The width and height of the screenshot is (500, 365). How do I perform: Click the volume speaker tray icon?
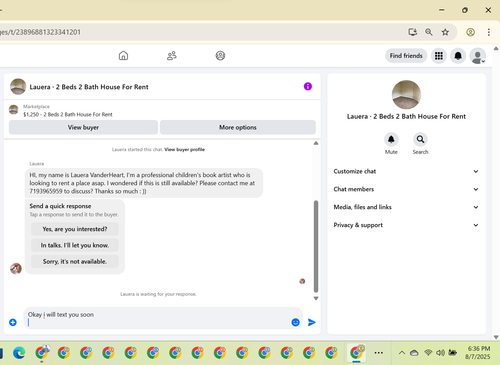(440, 352)
